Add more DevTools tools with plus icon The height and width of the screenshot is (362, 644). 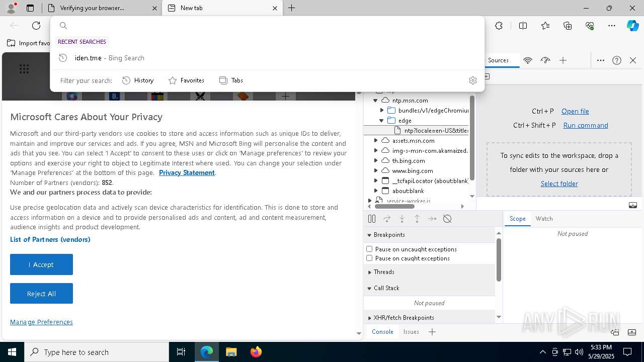563,60
